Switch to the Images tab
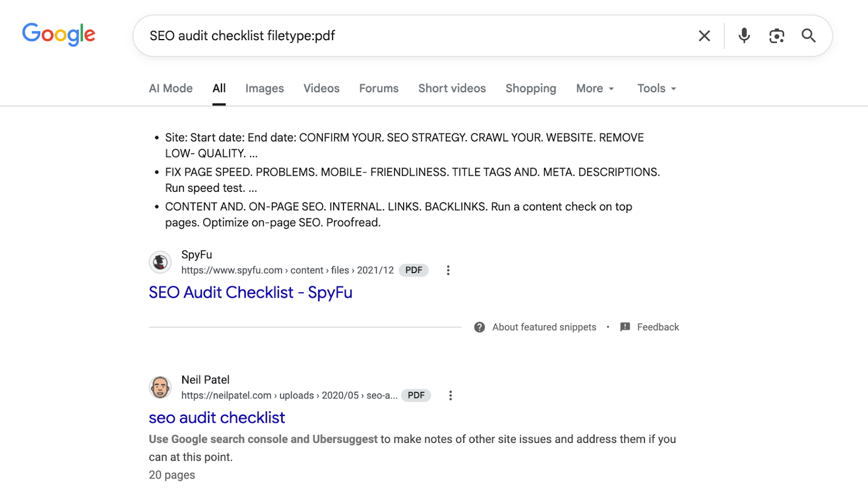Viewport: 868px width, 490px height. pos(264,88)
